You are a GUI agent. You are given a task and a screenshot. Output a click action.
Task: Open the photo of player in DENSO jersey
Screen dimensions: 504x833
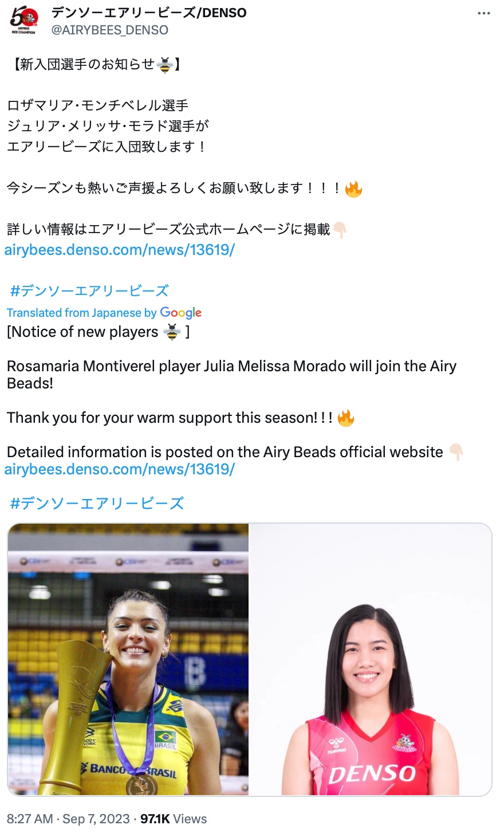(371, 659)
